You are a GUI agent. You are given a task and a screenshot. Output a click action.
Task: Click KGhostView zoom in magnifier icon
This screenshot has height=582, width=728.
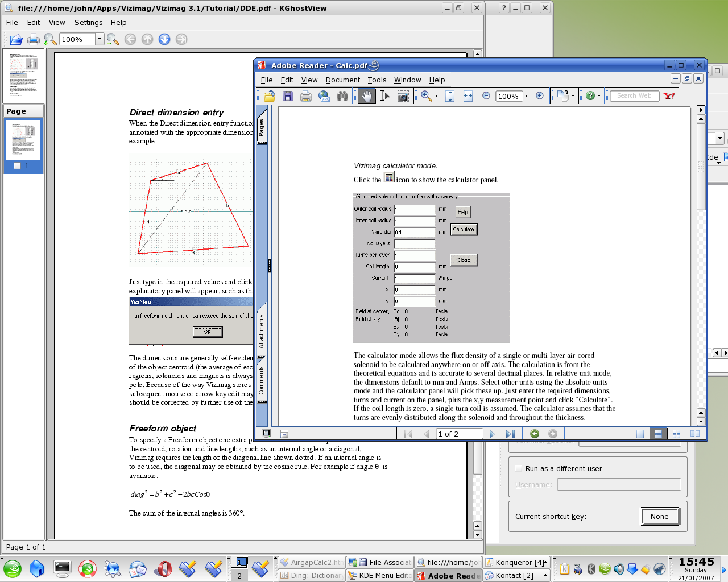pos(50,39)
